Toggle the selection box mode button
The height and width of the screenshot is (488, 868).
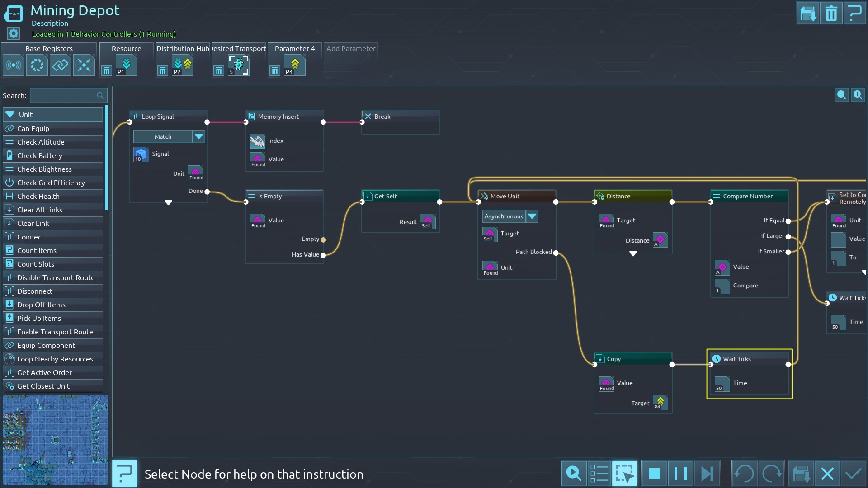click(x=625, y=474)
